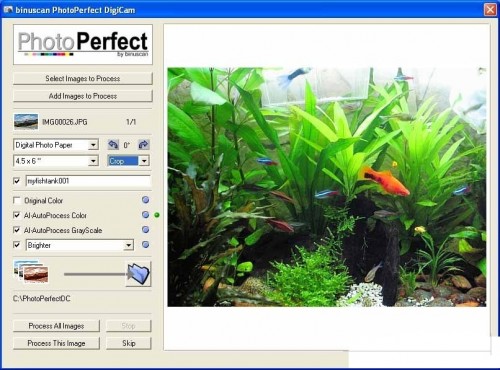500x370 pixels.
Task: Choose output folder with blue folder icon
Action: [x=138, y=274]
